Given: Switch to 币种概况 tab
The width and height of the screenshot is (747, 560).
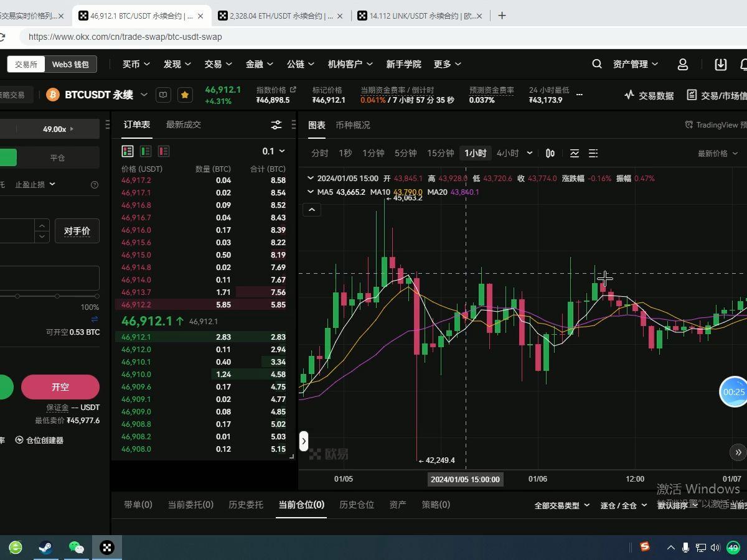Looking at the screenshot, I should [352, 125].
